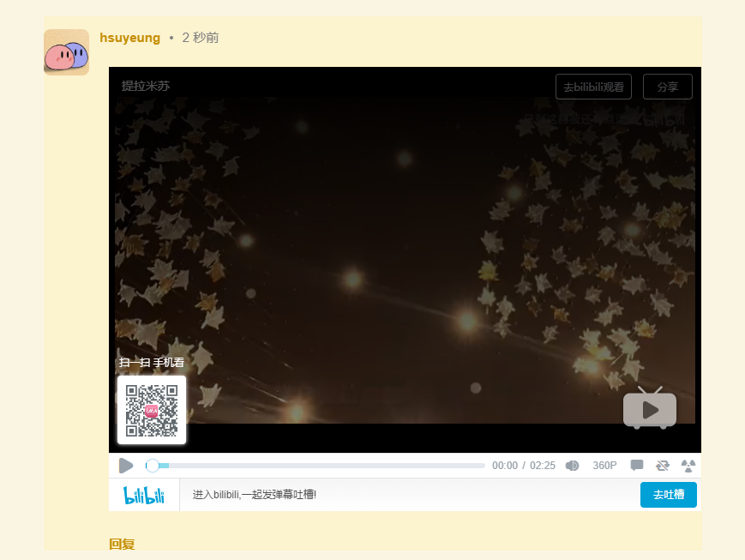The width and height of the screenshot is (745, 560).
Task: Toggle danmaku comments with the speech bubble icon
Action: tap(637, 465)
